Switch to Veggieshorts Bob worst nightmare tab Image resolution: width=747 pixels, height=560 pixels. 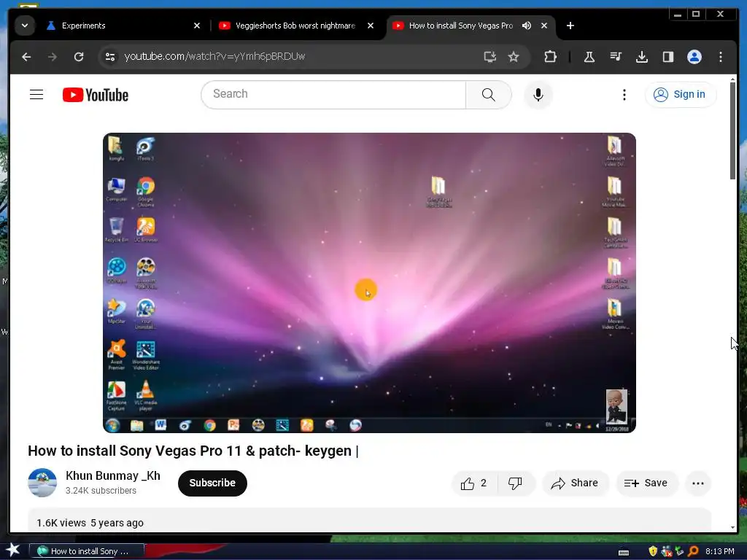(x=296, y=26)
